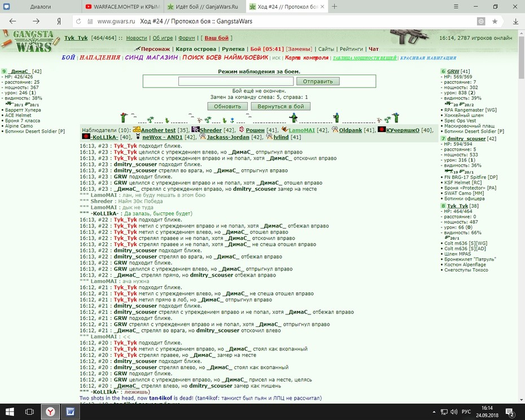
Task: Open the Чат menu link
Action: [374, 49]
